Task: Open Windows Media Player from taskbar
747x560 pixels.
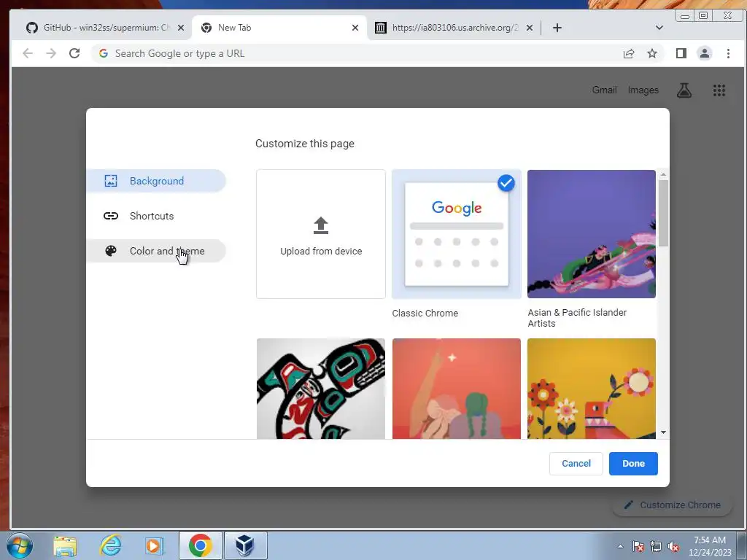Action: click(154, 545)
